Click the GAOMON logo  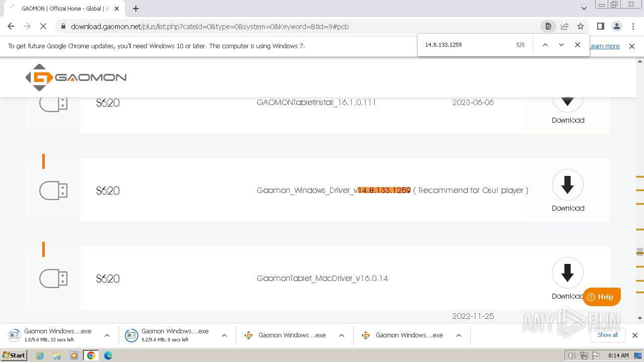(76, 77)
